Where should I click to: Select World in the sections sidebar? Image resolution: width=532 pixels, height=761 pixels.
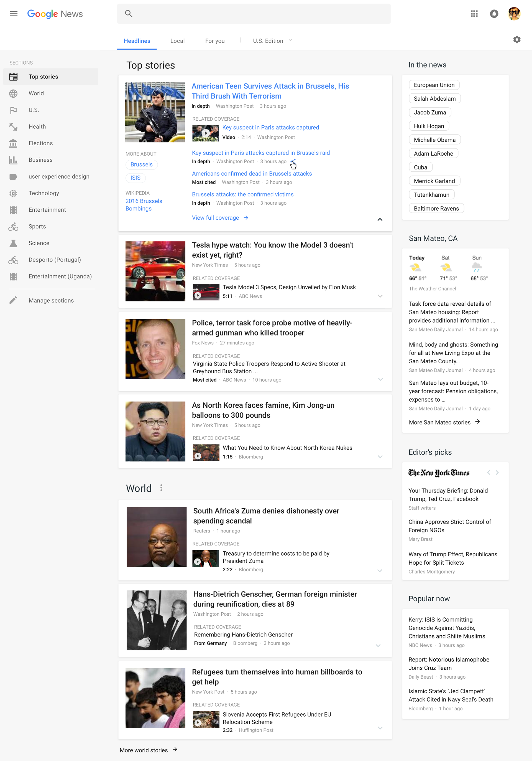[51, 93]
